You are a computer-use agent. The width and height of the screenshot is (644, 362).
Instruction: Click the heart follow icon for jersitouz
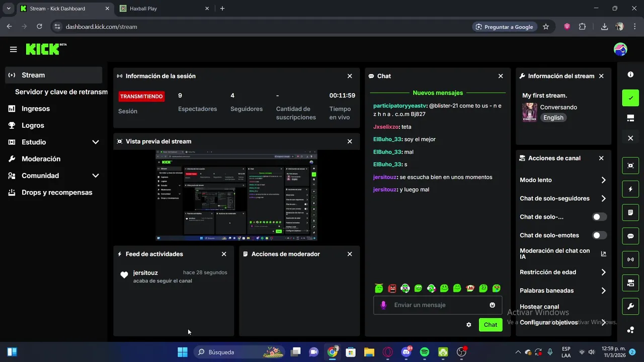coord(124,275)
